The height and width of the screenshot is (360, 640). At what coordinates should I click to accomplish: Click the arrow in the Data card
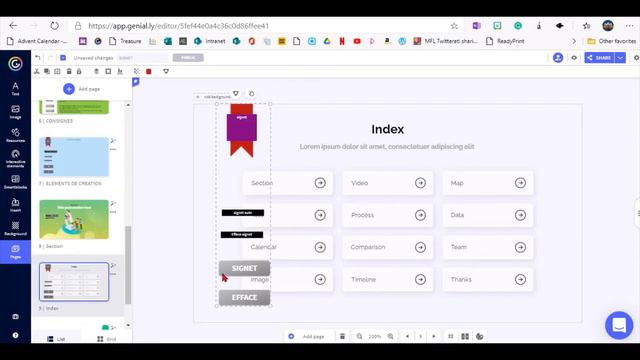(x=520, y=215)
